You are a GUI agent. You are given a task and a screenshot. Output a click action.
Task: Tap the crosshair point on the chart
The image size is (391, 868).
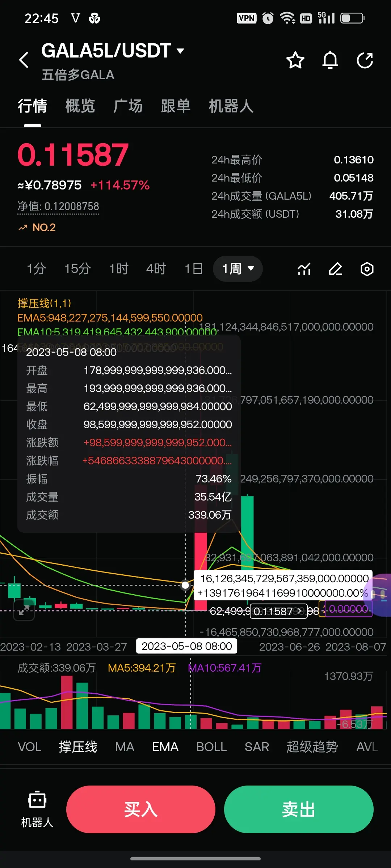185,585
